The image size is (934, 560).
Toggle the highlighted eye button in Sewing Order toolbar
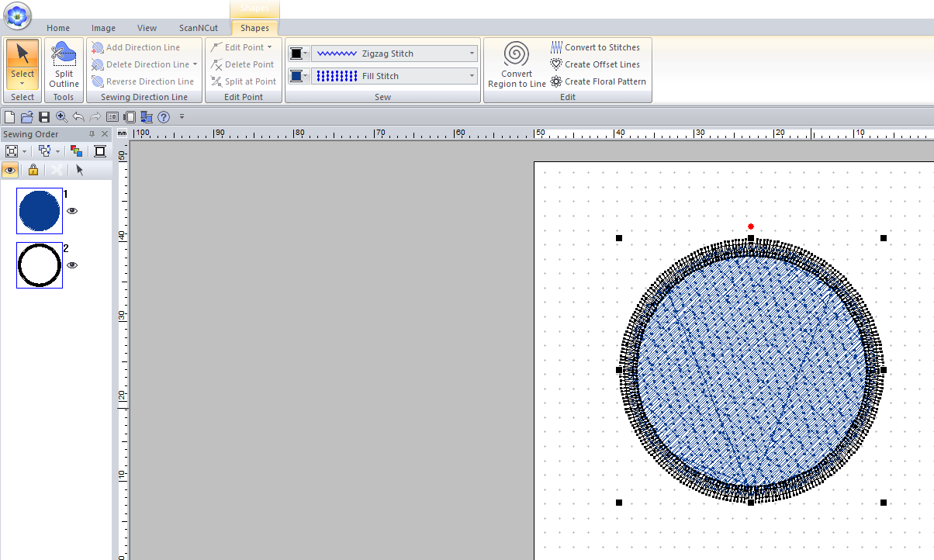pyautogui.click(x=11, y=170)
